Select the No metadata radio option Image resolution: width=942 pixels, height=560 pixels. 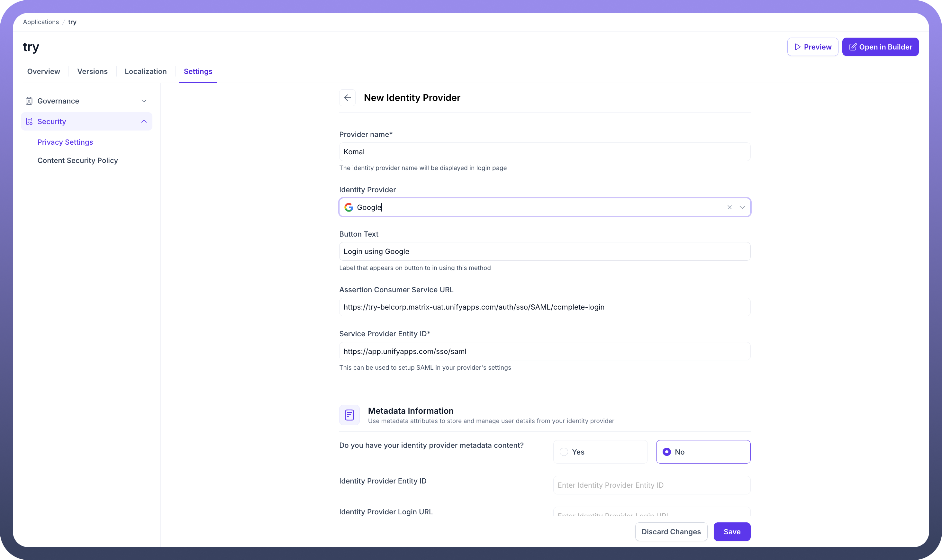pyautogui.click(x=666, y=452)
